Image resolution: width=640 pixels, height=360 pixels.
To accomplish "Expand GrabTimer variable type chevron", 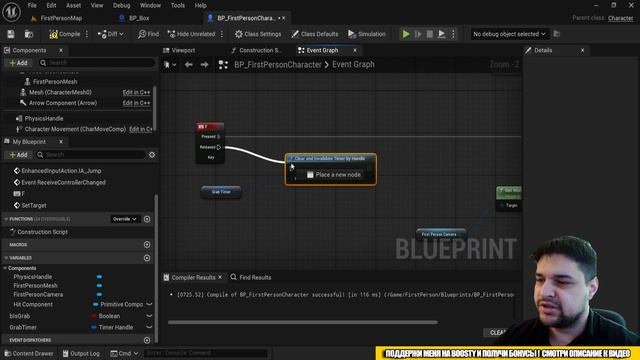I will pos(149,327).
